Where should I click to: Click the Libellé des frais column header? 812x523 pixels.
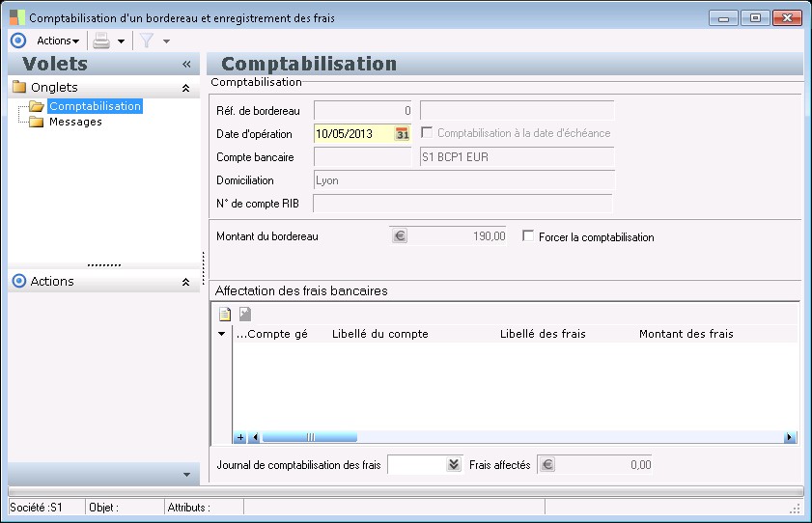pyautogui.click(x=543, y=334)
